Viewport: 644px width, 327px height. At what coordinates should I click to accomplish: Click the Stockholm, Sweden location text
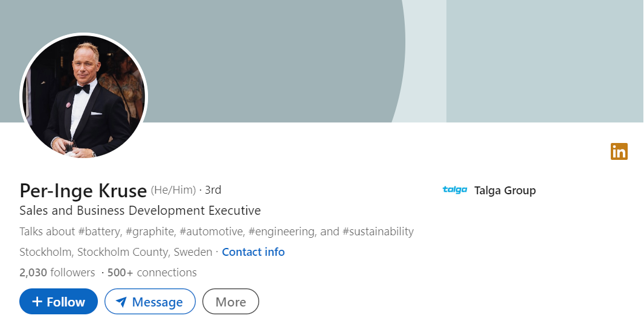point(116,252)
